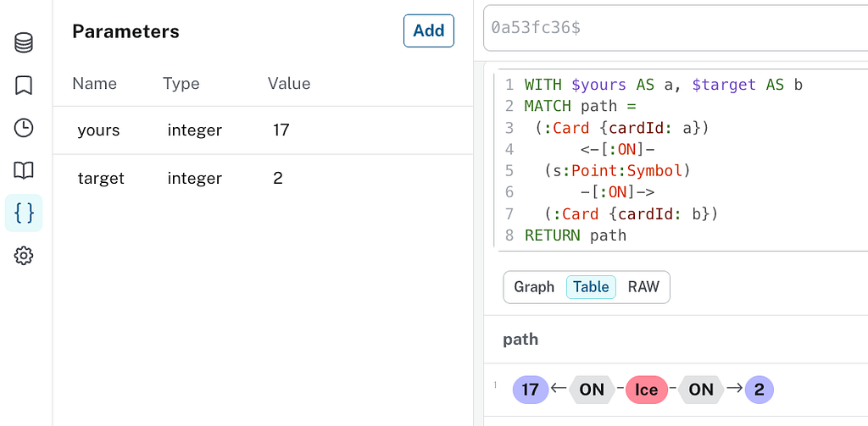
Task: Click the first ON relationship label
Action: coord(592,390)
